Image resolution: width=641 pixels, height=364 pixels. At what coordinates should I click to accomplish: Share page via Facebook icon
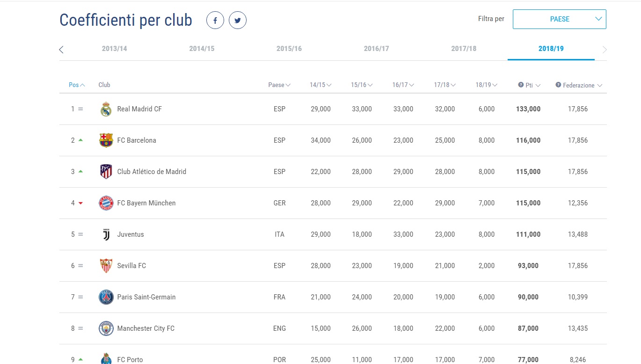pyautogui.click(x=215, y=21)
